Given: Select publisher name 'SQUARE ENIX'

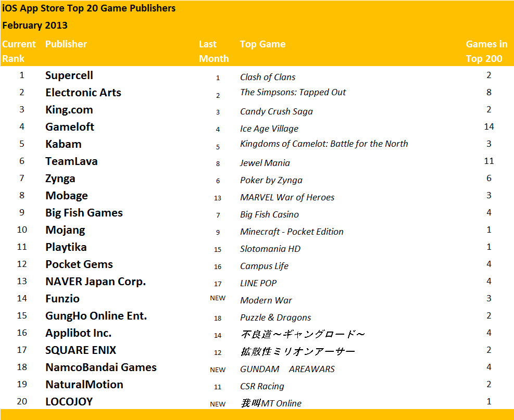Looking at the screenshot, I should click(81, 350).
